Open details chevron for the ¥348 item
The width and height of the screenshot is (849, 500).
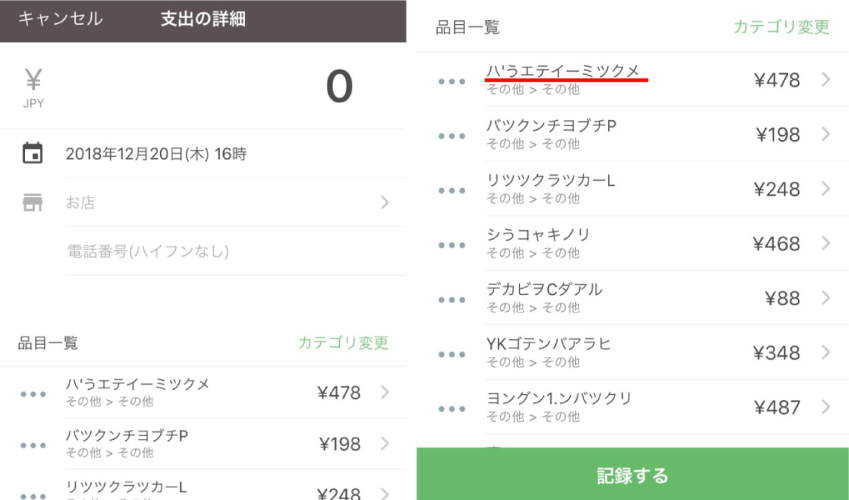pyautogui.click(x=826, y=352)
